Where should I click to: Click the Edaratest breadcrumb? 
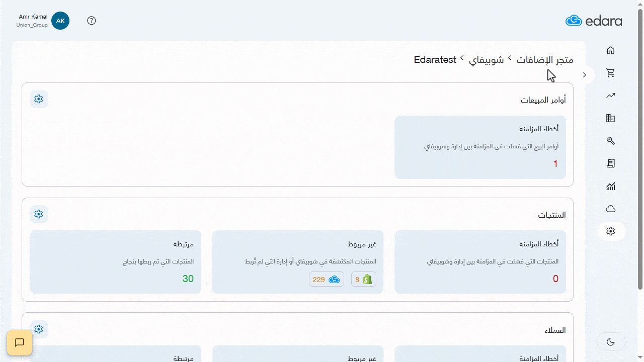[x=435, y=59]
